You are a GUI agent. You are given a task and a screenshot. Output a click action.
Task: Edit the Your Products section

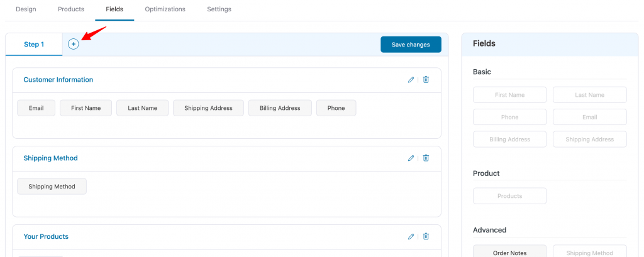coord(411,236)
